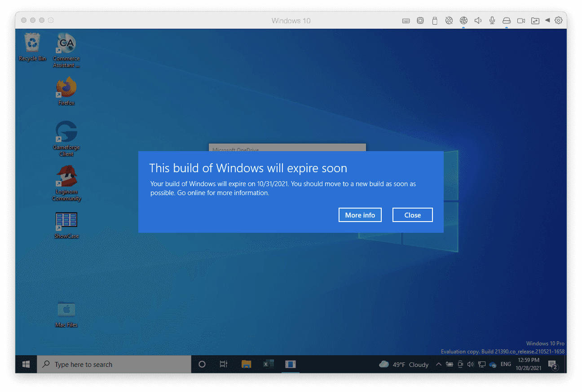The width and height of the screenshot is (582, 392).
Task: Click the OneDrive sync tray icon
Action: (493, 364)
